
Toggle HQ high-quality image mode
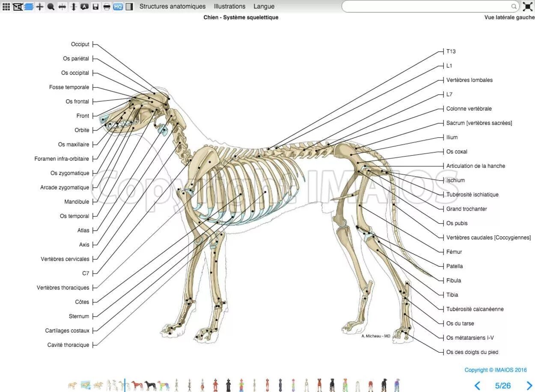pyautogui.click(x=118, y=6)
